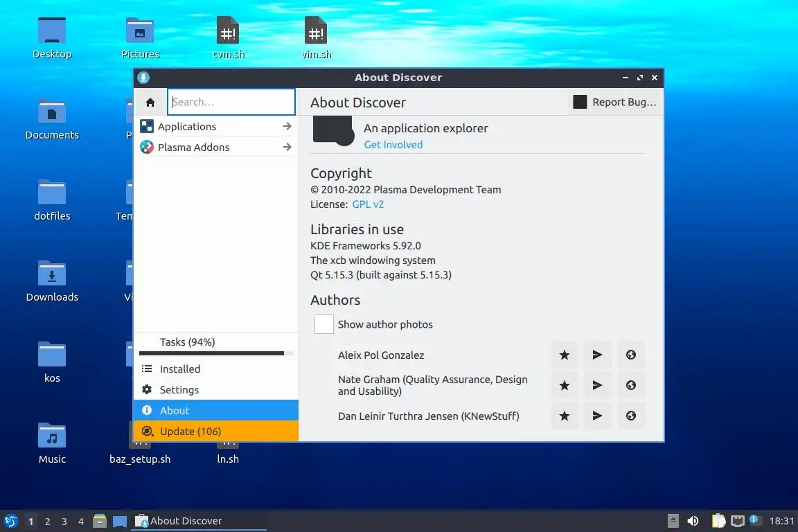Click the Tasks progress bar
798x532 pixels.
pyautogui.click(x=216, y=353)
